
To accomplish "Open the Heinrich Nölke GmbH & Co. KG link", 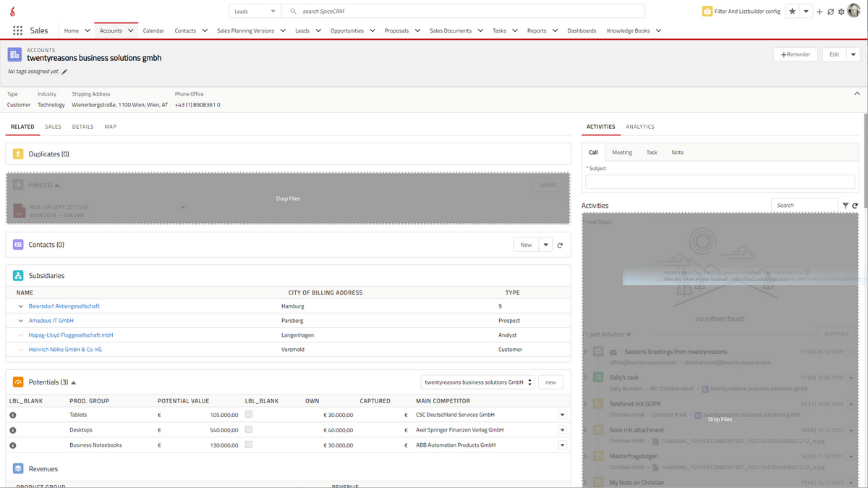I will click(x=65, y=350).
